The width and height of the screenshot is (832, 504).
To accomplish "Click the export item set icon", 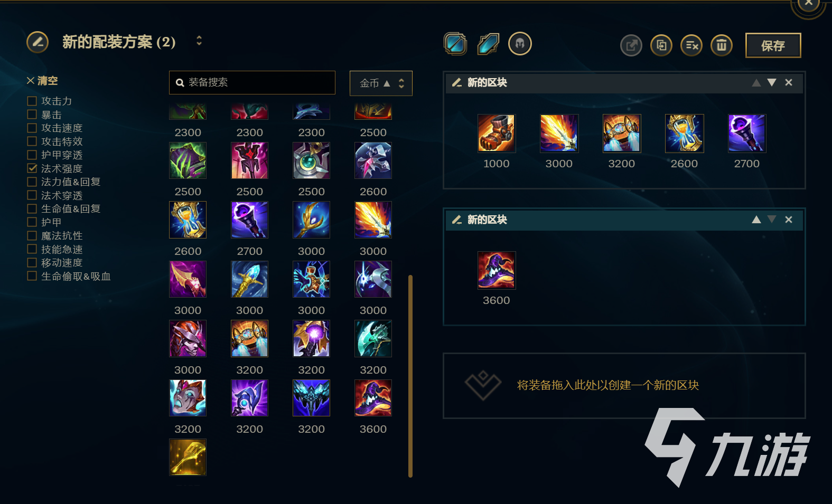I will point(631,45).
